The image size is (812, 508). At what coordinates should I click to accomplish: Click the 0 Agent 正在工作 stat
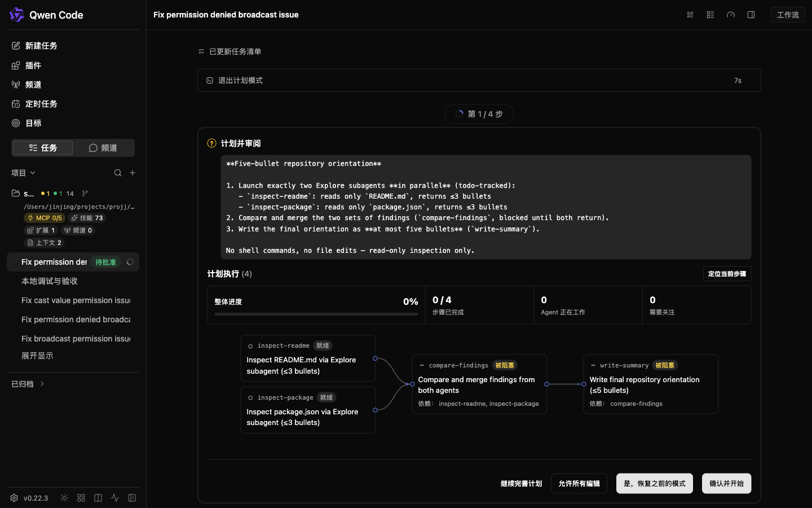[588, 305]
